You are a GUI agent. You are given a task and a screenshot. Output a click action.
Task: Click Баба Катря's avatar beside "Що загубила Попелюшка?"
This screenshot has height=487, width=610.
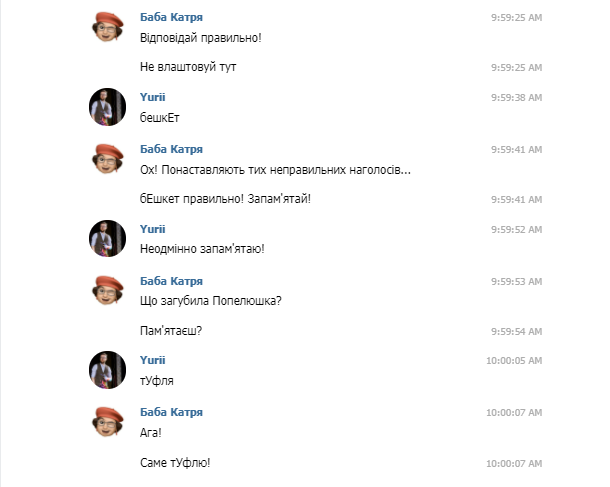click(107, 291)
